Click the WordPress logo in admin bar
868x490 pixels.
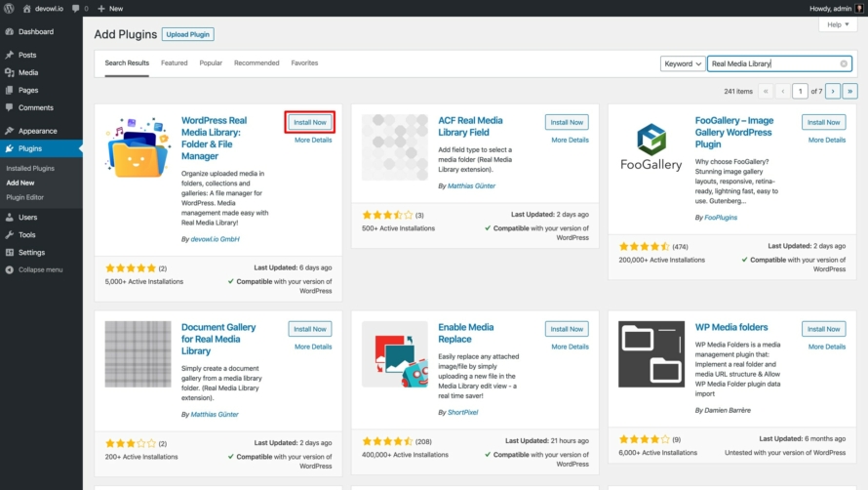click(11, 8)
